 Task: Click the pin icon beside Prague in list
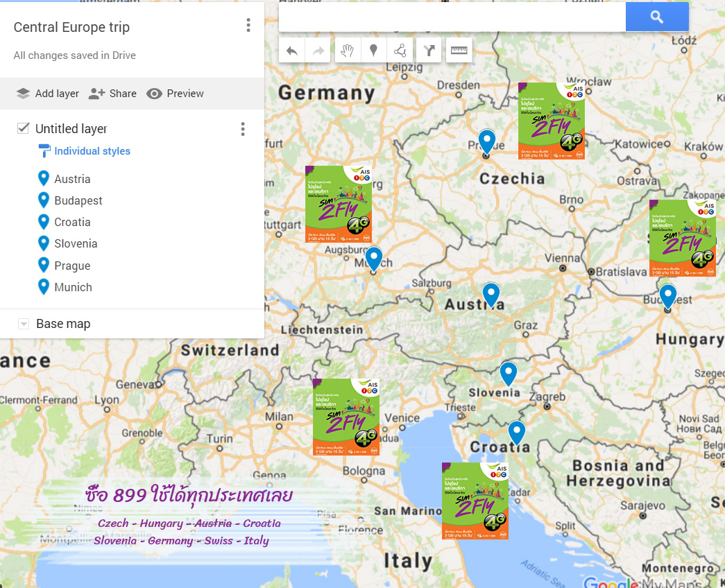pos(44,266)
